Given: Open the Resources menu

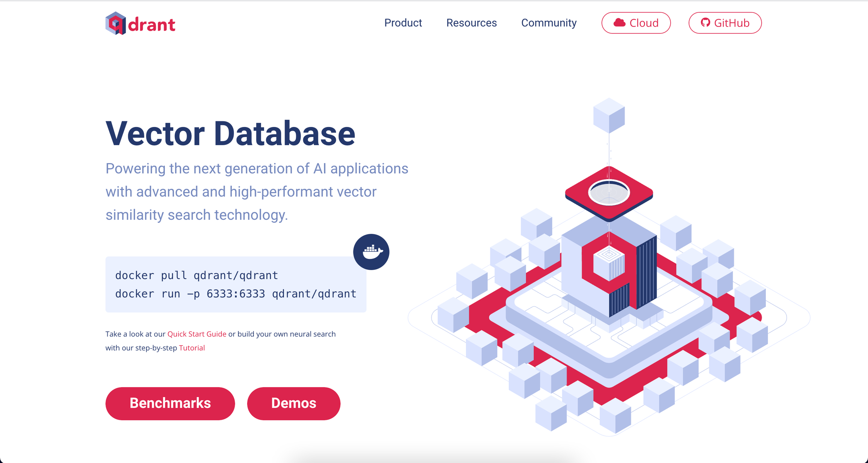Looking at the screenshot, I should click(x=471, y=23).
